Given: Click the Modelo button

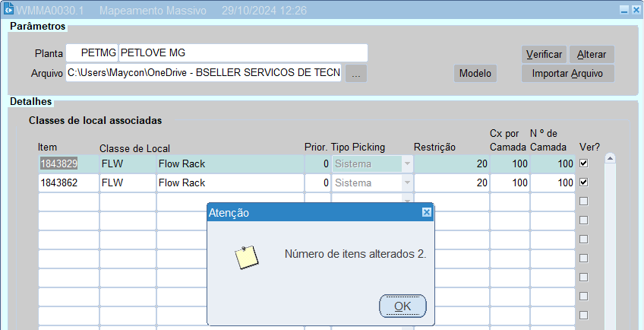Looking at the screenshot, I should click(475, 74).
